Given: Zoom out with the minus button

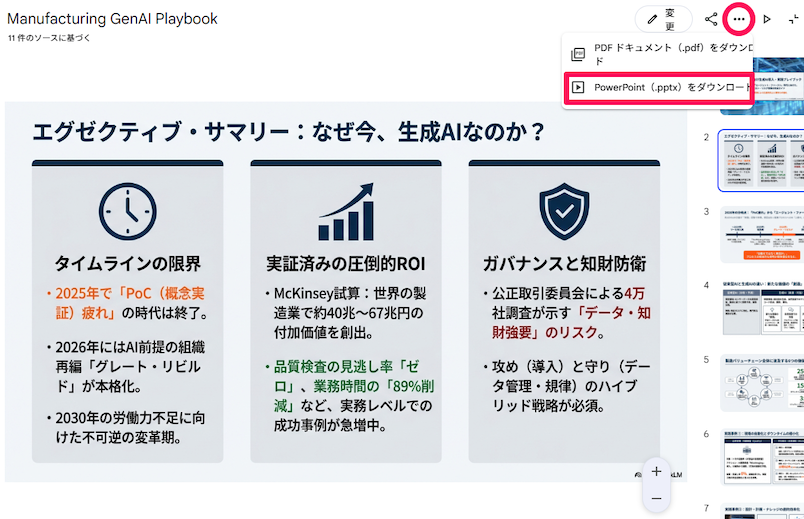Looking at the screenshot, I should click(656, 498).
